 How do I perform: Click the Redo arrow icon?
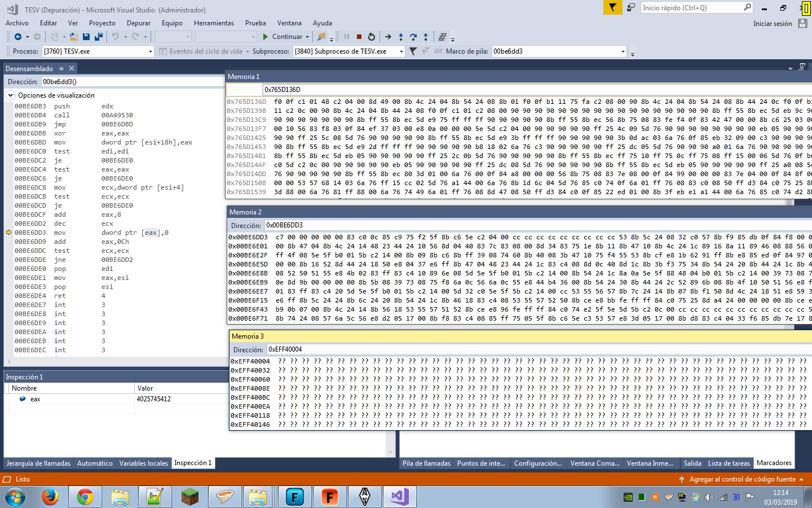coord(135,37)
